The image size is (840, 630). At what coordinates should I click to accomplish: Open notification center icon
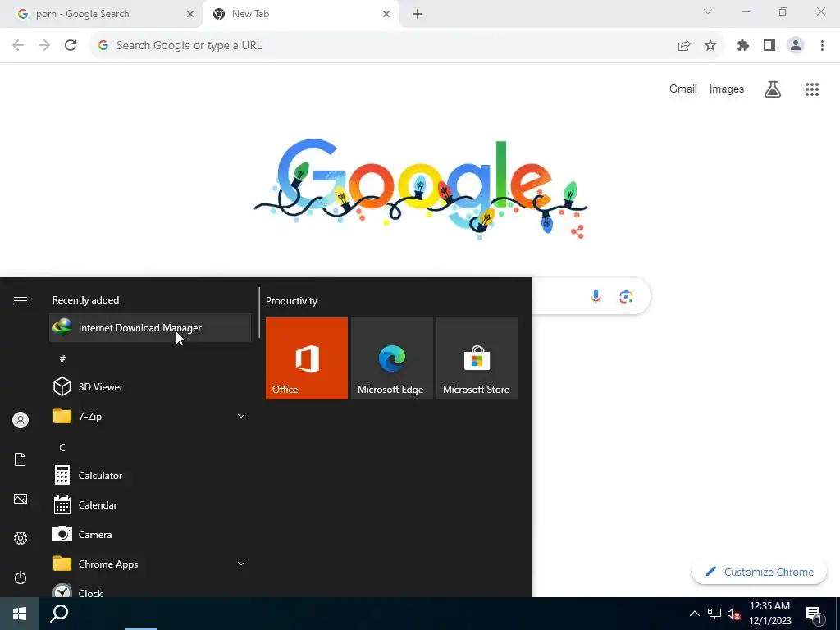(x=814, y=614)
